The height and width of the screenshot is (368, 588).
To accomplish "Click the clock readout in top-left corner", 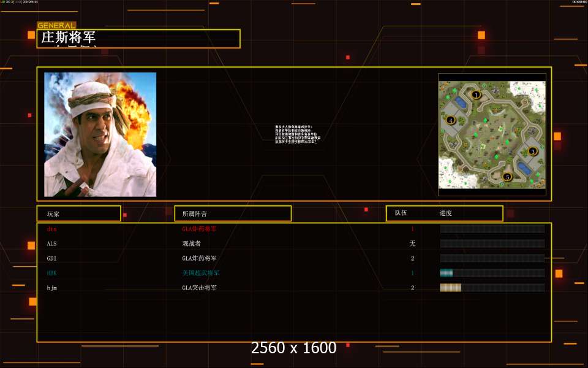I will coord(30,2).
